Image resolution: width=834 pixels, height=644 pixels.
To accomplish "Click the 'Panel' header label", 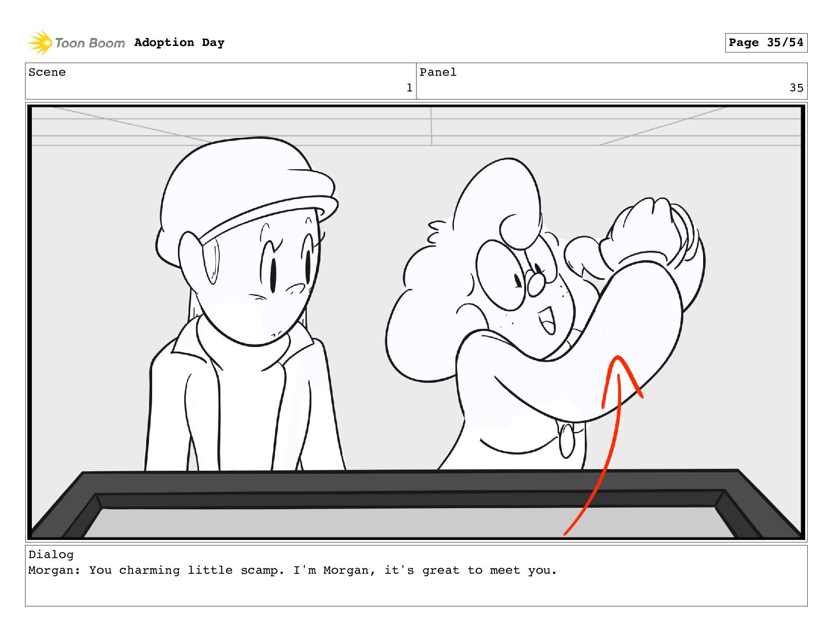I will pyautogui.click(x=438, y=72).
